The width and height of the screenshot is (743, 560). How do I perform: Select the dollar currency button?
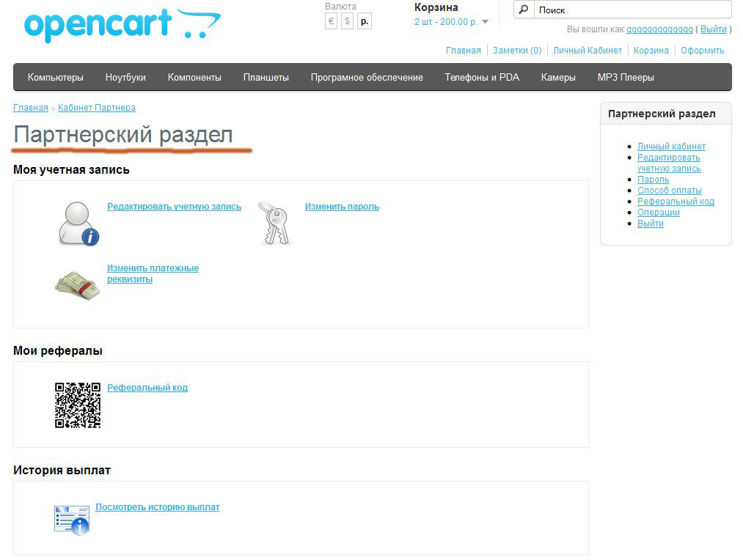point(347,21)
